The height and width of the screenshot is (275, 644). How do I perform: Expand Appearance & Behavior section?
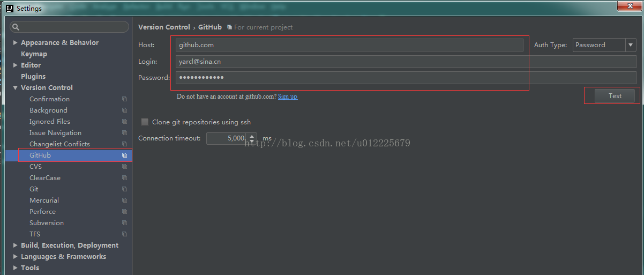point(16,43)
